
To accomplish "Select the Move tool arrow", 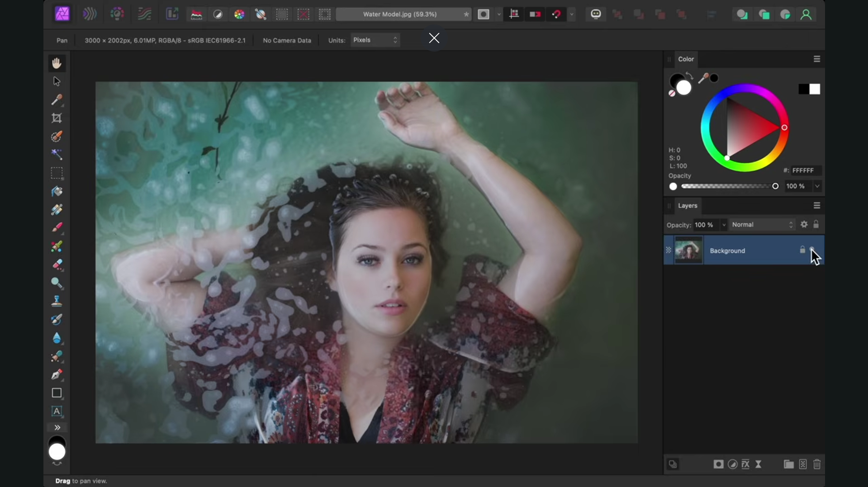I will coord(57,81).
